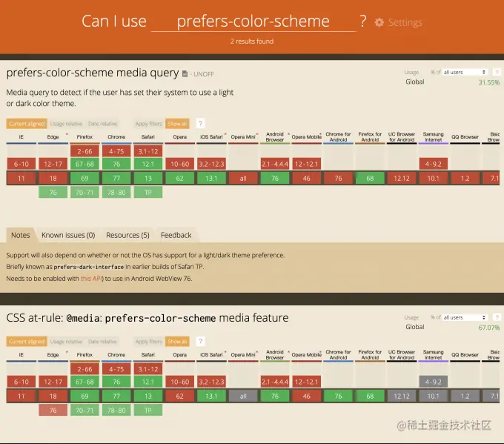Image resolution: width=504 pixels, height=444 pixels.
Task: Open the all users dropdown in media query section
Action: 465,72
